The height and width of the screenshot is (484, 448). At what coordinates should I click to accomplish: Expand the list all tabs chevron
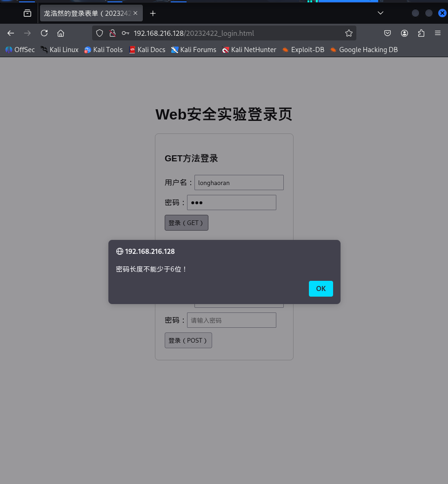tap(381, 13)
